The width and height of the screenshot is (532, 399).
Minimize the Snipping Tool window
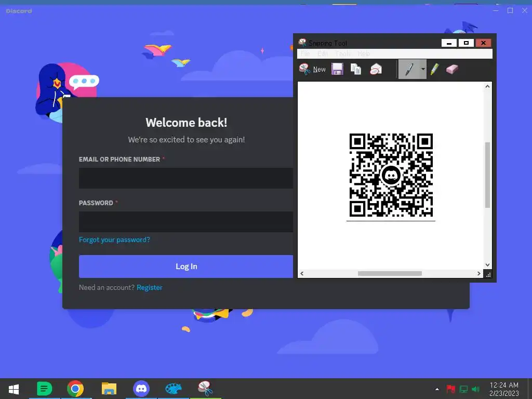point(449,43)
